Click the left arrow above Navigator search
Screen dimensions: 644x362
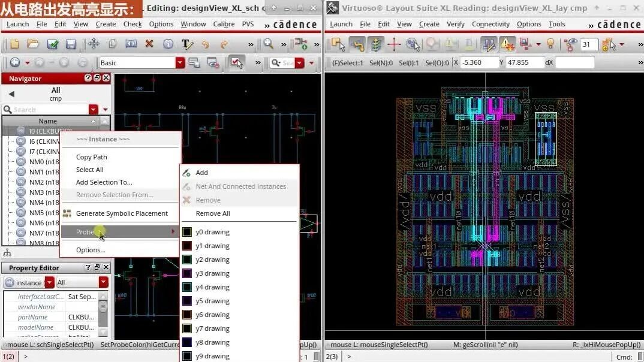(11, 94)
